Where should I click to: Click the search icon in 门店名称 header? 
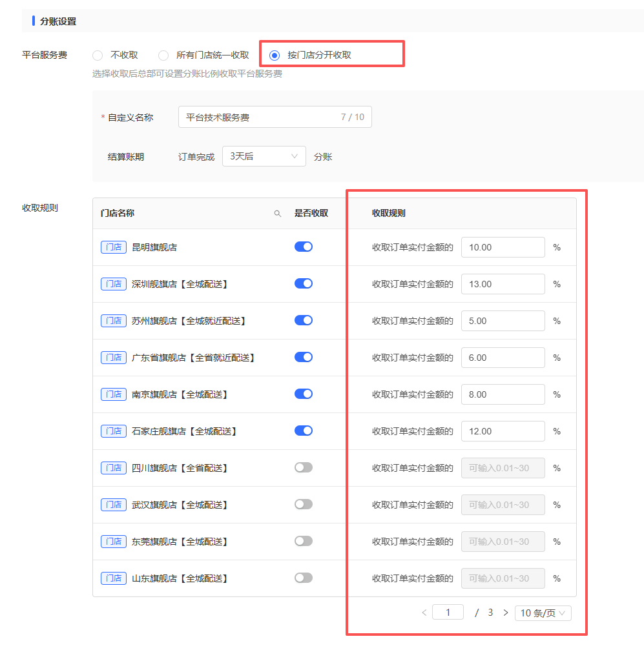278,214
